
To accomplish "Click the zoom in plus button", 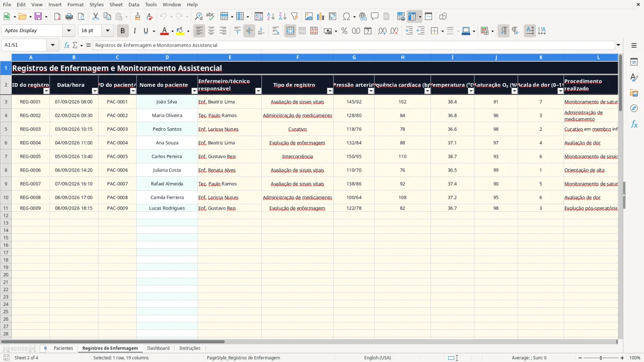I will click(623, 358).
